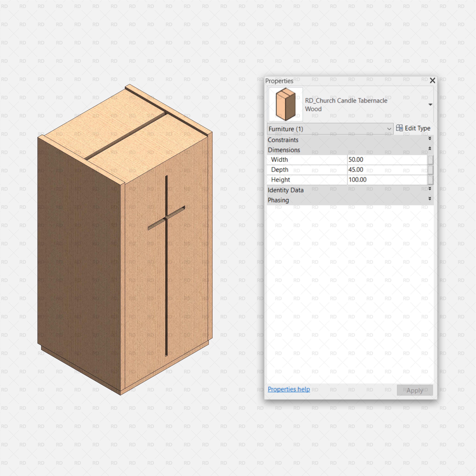
Task: Click the Edit Type label
Action: pos(417,128)
